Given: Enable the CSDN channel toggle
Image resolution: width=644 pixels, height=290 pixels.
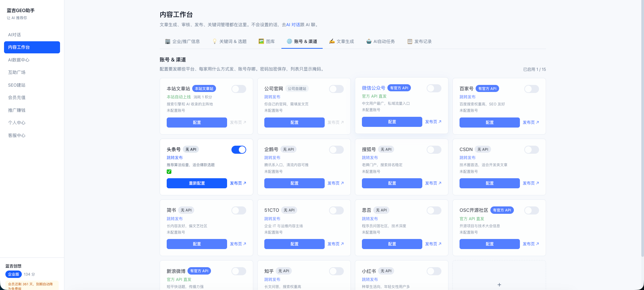Looking at the screenshot, I should [x=532, y=150].
